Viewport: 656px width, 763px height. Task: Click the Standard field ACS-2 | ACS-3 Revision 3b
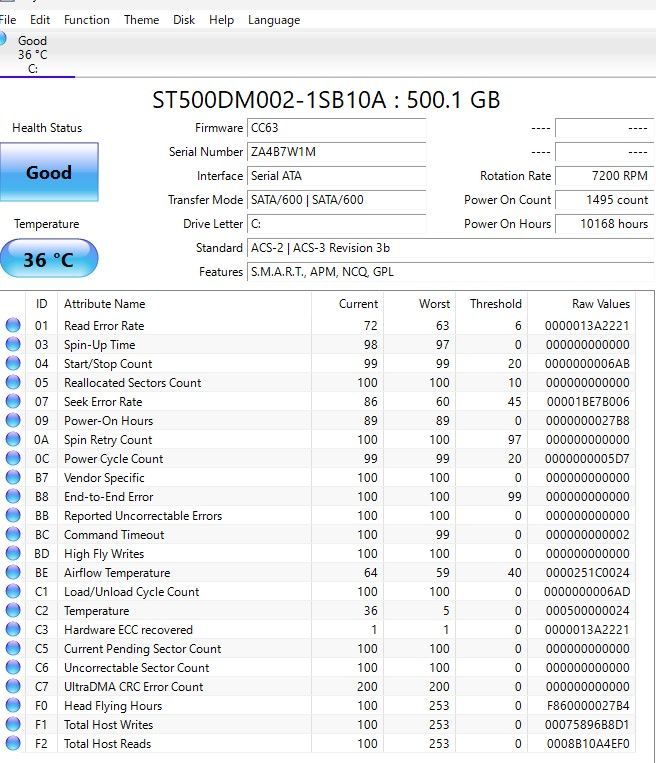coord(450,248)
